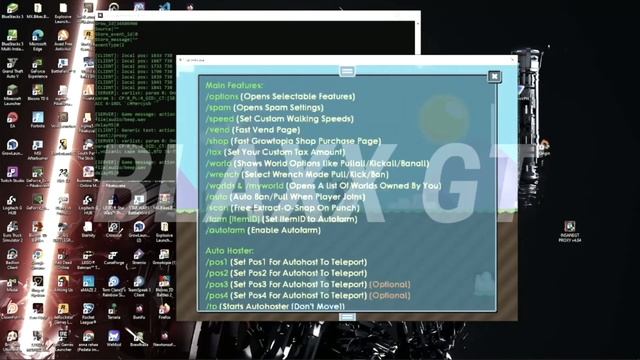The height and width of the screenshot is (360, 640).
Task: Select the INSANEST PROXY v4.34 desktop icon
Action: click(x=570, y=231)
